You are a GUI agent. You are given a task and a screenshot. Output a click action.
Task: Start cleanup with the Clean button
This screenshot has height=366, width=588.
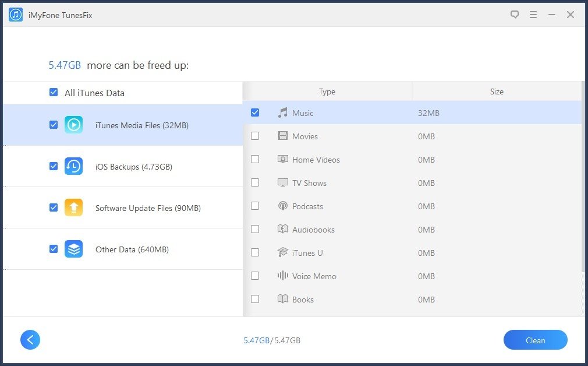535,340
